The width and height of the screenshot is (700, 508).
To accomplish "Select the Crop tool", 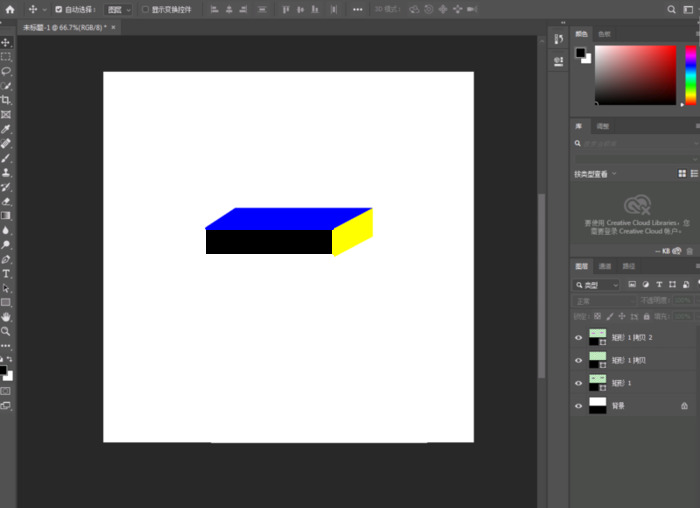I will tap(6, 100).
